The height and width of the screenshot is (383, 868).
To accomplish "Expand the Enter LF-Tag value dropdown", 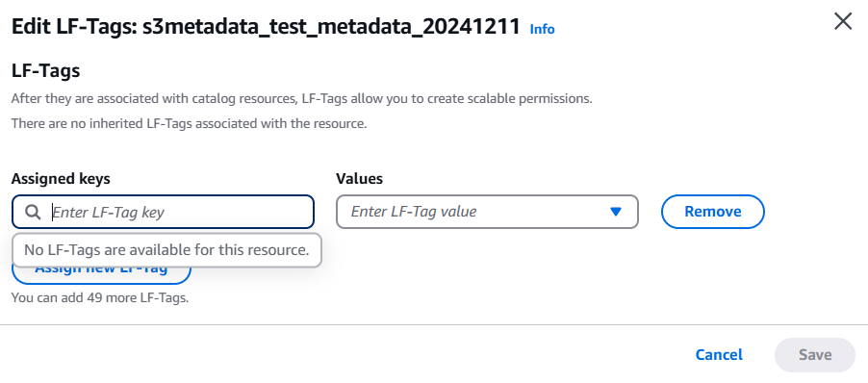I will click(x=487, y=212).
